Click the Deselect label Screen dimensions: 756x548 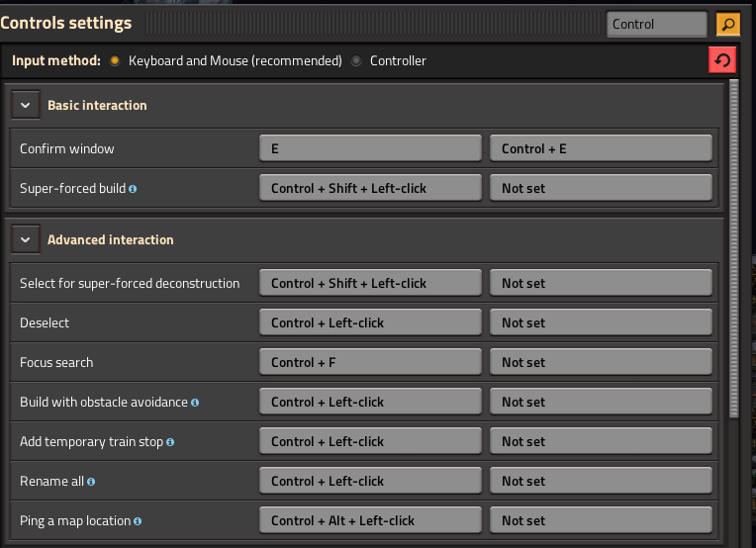[45, 322]
